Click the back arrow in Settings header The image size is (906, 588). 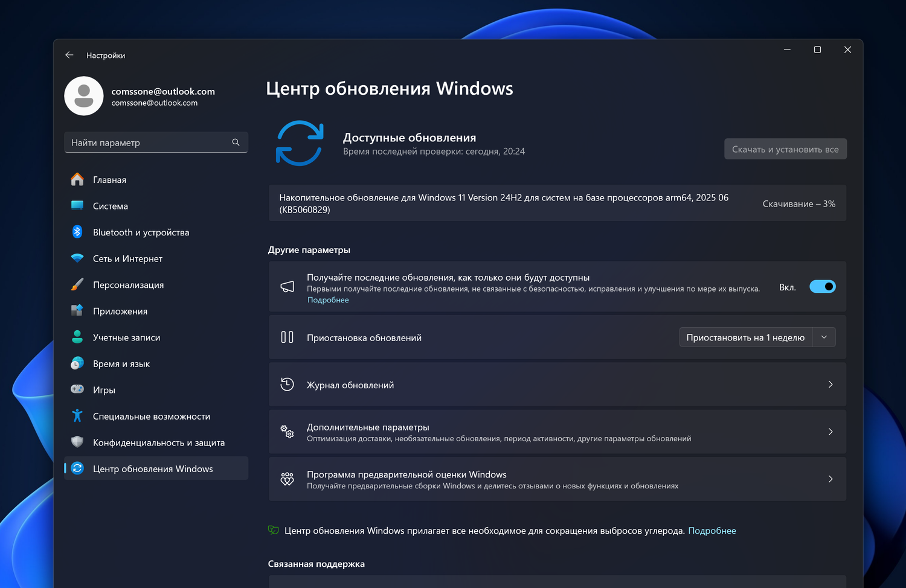[69, 55]
